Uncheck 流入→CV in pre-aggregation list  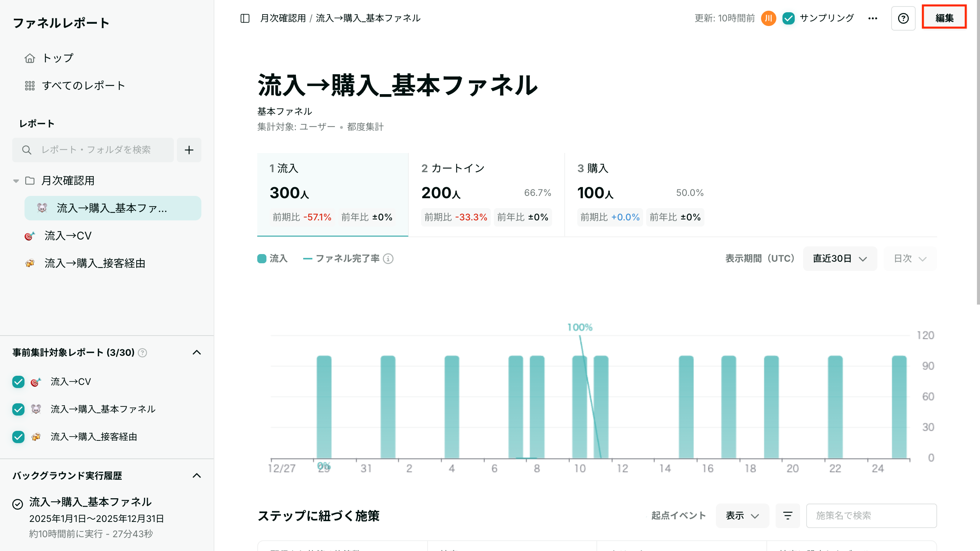[x=18, y=382]
